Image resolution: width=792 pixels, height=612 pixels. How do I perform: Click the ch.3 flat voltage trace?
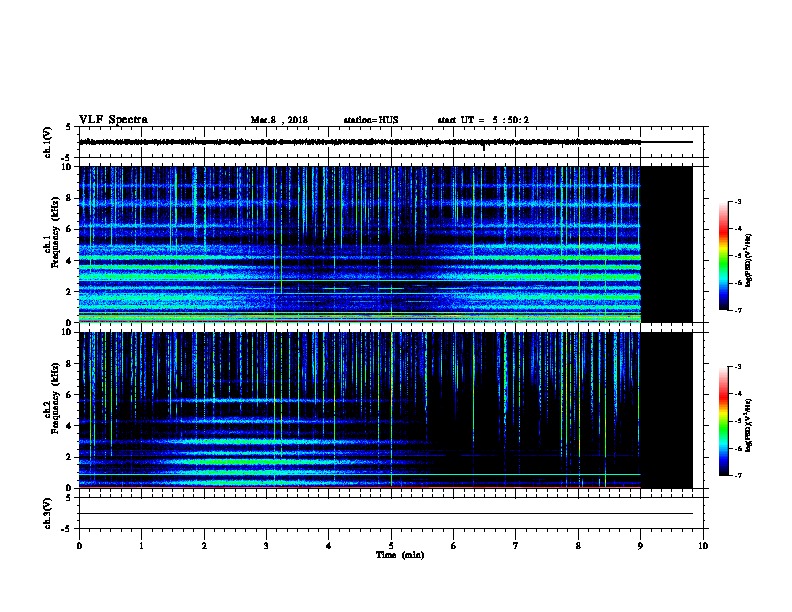(385, 514)
